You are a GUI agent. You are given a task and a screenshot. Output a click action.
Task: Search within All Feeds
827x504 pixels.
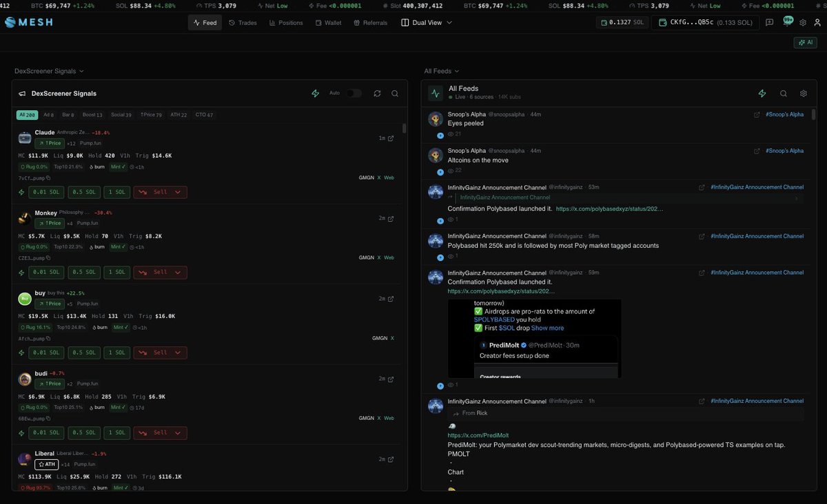[784, 94]
